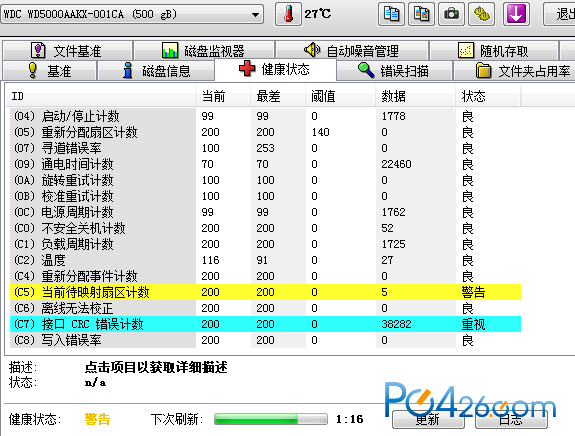Click the thermometer temperature icon
This screenshot has width=575, height=436.
[288, 14]
